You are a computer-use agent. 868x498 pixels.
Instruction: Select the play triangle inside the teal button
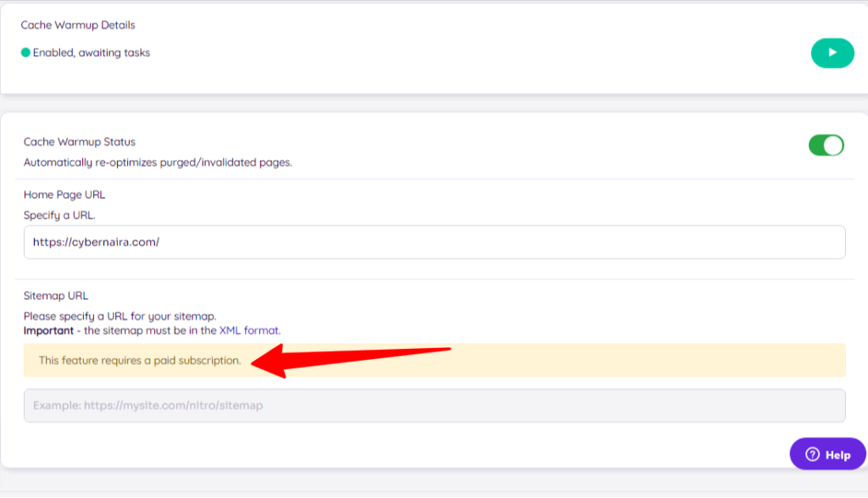(x=832, y=53)
